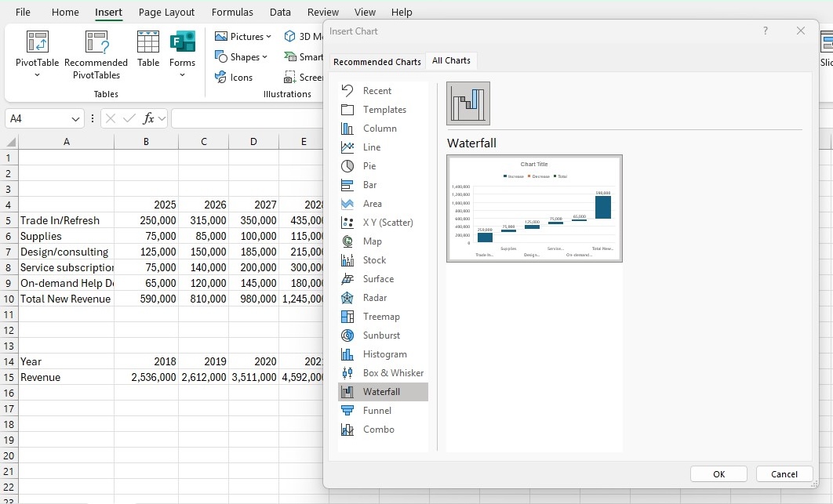Cancel the Insert Chart dialog
Viewport: 833px width, 504px height.
coord(784,473)
